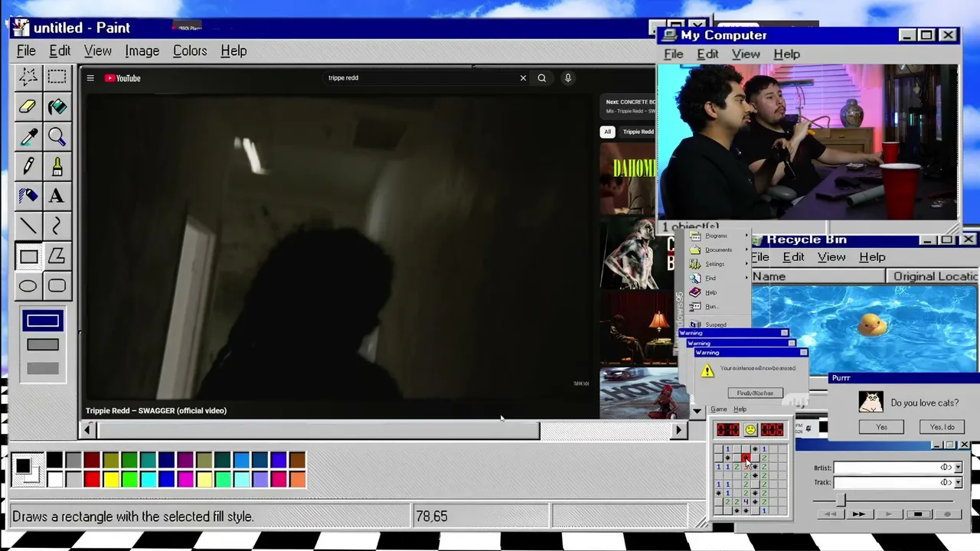The width and height of the screenshot is (980, 551).
Task: Choose the Polygon tool in Paint
Action: point(57,256)
